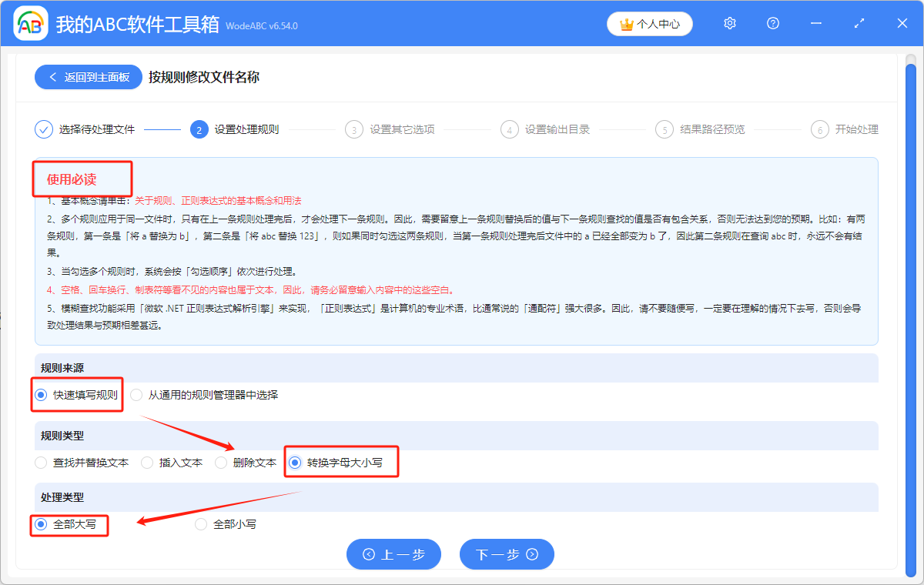Open 个人中心 via the crown icon
Screen dimensions: 924x585
pyautogui.click(x=649, y=23)
